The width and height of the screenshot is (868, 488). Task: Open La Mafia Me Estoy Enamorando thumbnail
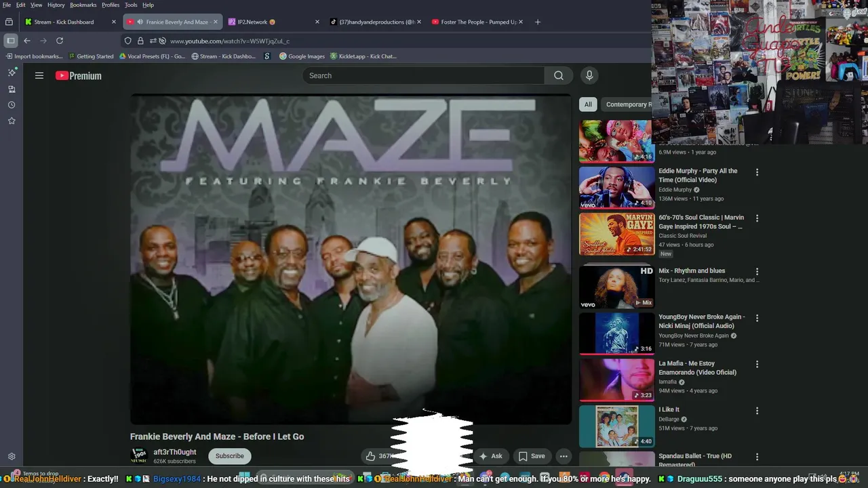coord(616,380)
